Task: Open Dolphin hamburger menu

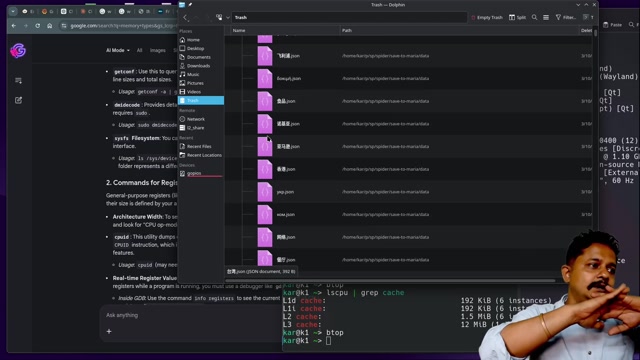Action: pos(546,18)
